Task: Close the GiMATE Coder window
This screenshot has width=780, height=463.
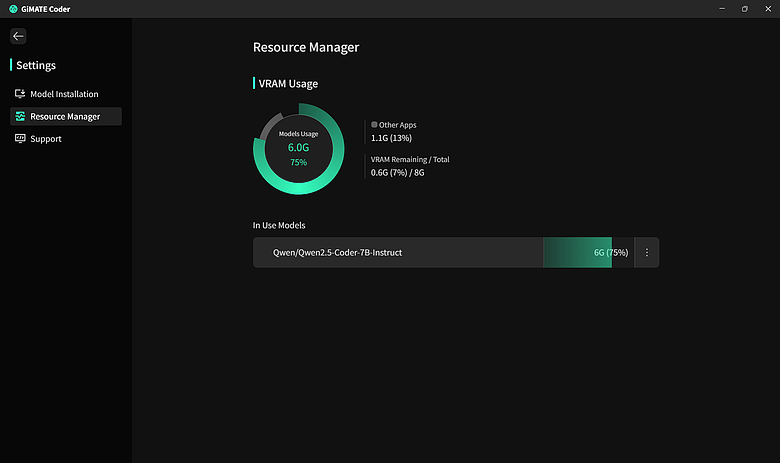Action: coord(767,8)
